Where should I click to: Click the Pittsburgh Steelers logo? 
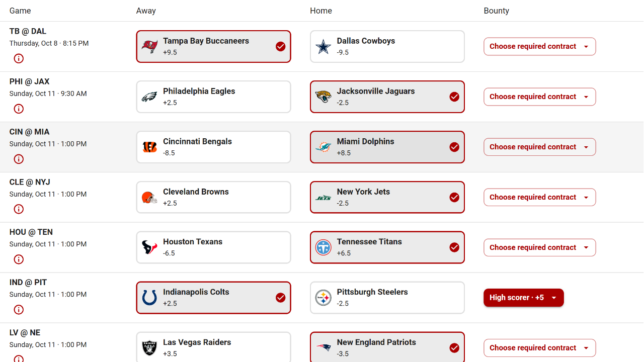(323, 298)
